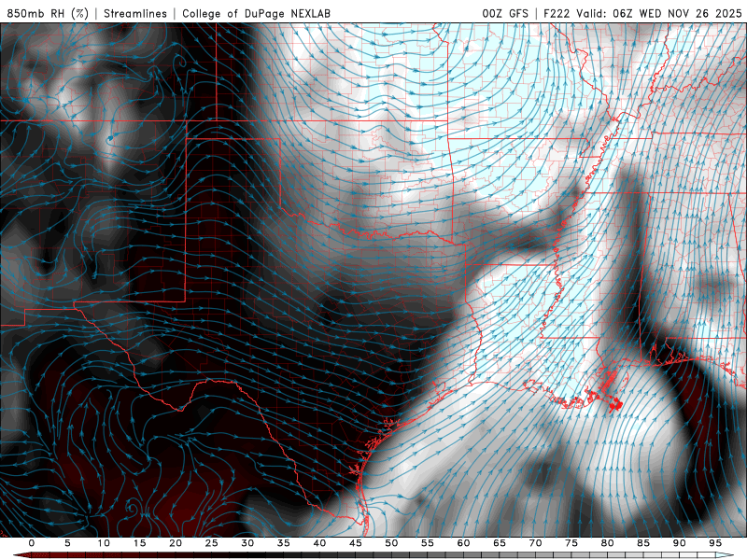Click the "00Z GFS" model run label
This screenshot has height=560, width=747.
[x=505, y=13]
